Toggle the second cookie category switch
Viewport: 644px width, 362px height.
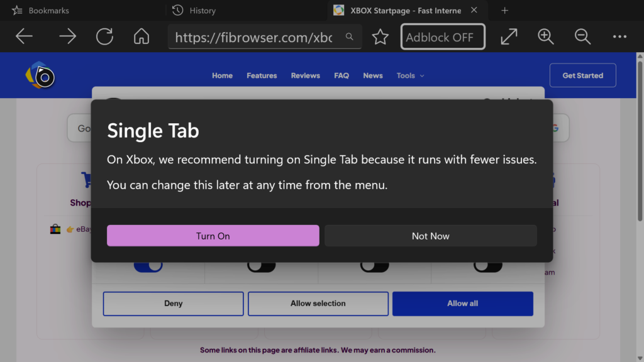click(261, 266)
